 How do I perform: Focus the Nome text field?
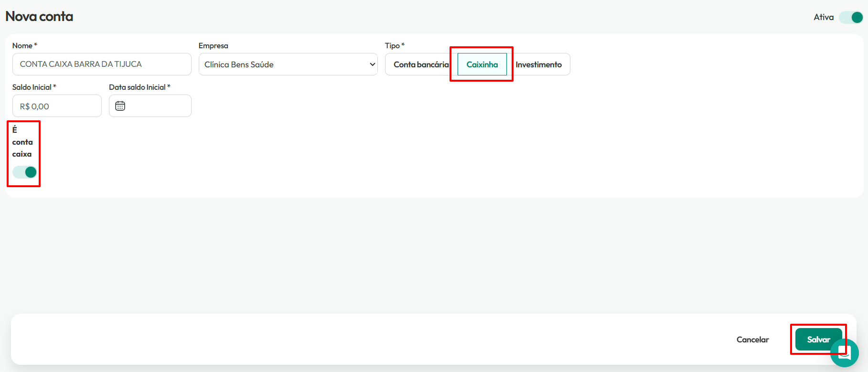click(x=102, y=64)
